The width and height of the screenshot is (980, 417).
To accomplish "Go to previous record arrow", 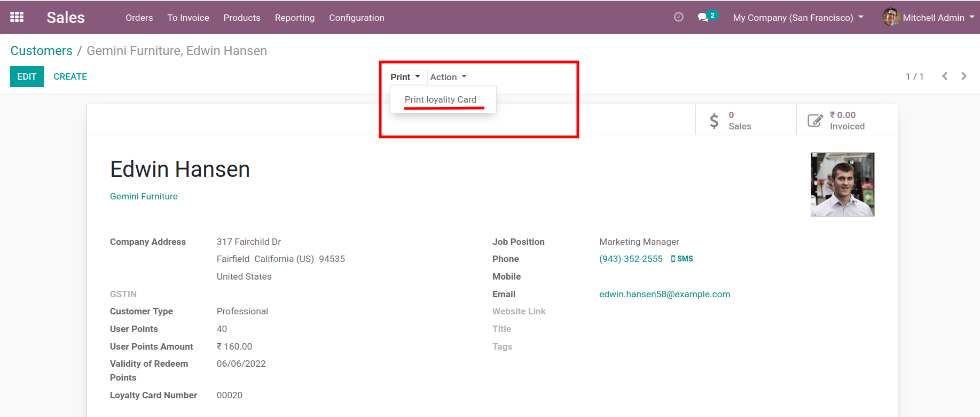I will (945, 76).
